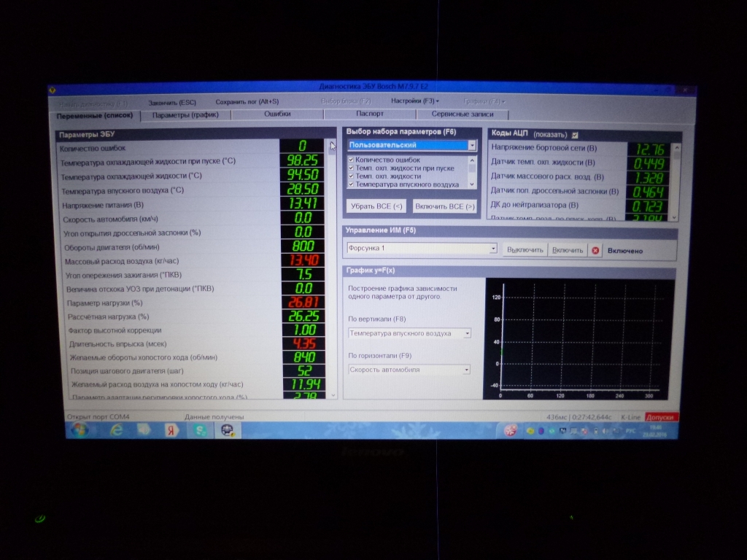The height and width of the screenshot is (560, 747).
Task: Click the Skype icon in the taskbar
Action: (200, 430)
